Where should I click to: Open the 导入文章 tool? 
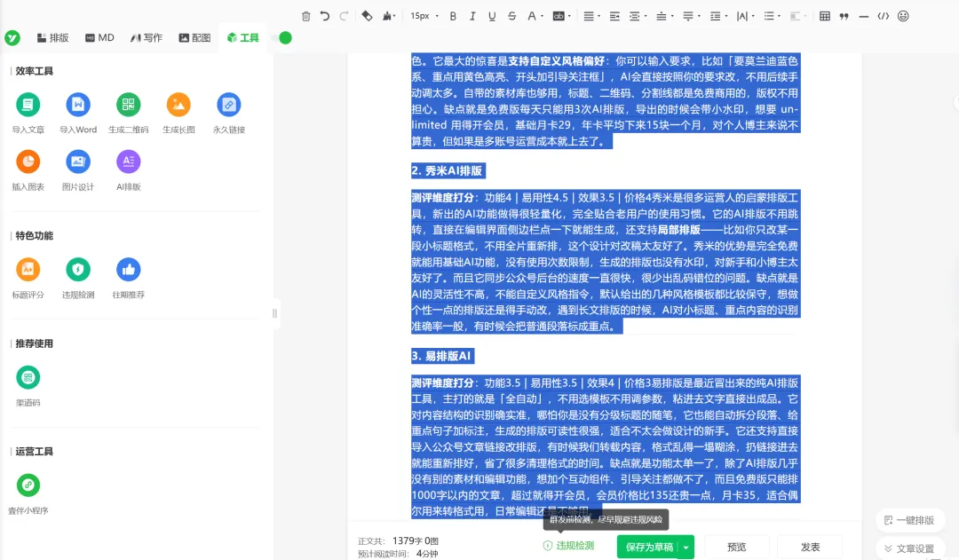(x=28, y=113)
